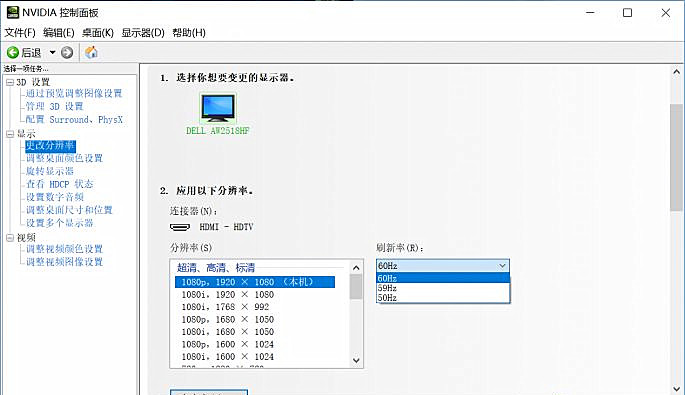Open the 文件(F) menu

[x=20, y=33]
